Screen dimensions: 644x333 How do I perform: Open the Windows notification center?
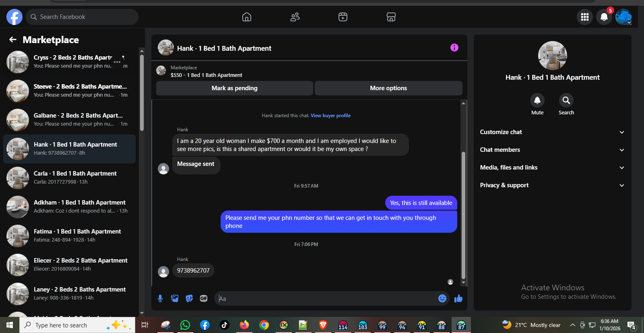pyautogui.click(x=632, y=325)
